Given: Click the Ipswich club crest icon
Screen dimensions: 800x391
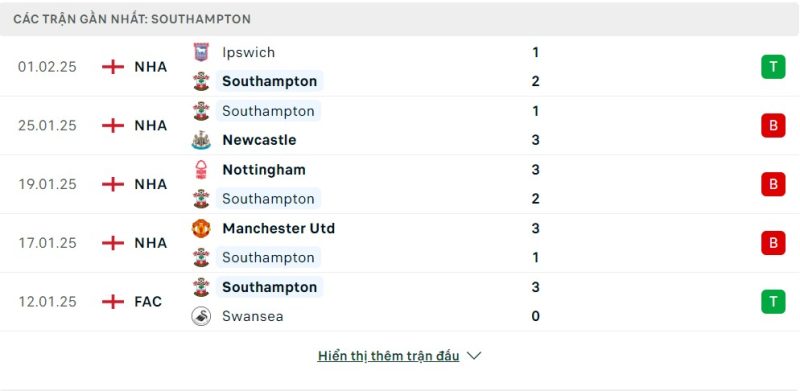Looking at the screenshot, I should 201,53.
